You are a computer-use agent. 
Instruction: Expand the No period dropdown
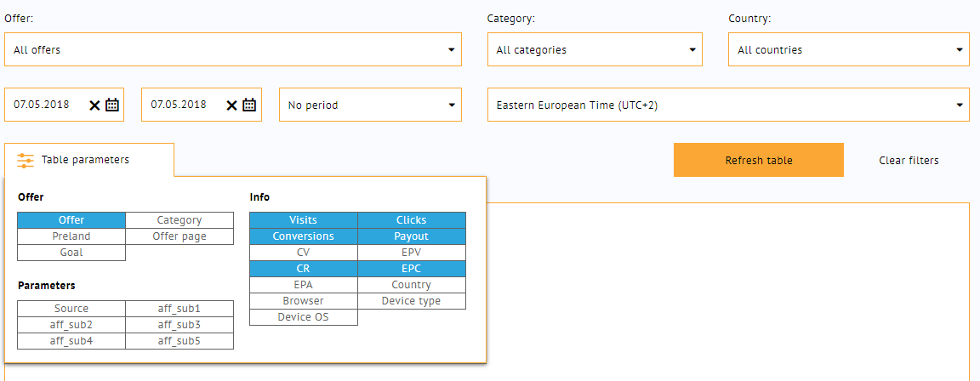(370, 105)
